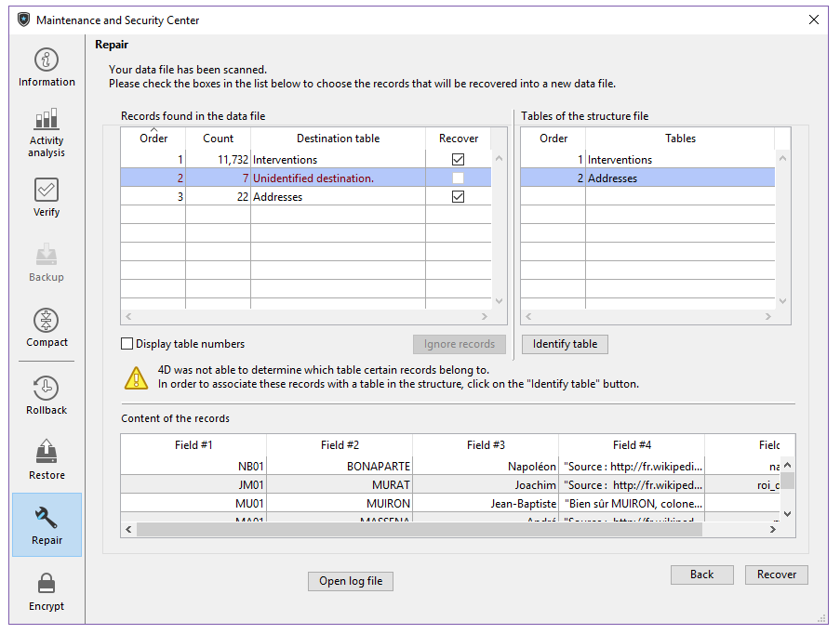Select the Activity analysis icon
The width and height of the screenshot is (840, 634).
[x=47, y=119]
